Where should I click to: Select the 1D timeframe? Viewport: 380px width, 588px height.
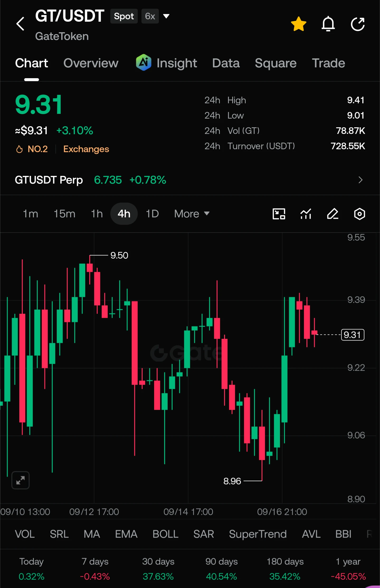[x=152, y=214]
